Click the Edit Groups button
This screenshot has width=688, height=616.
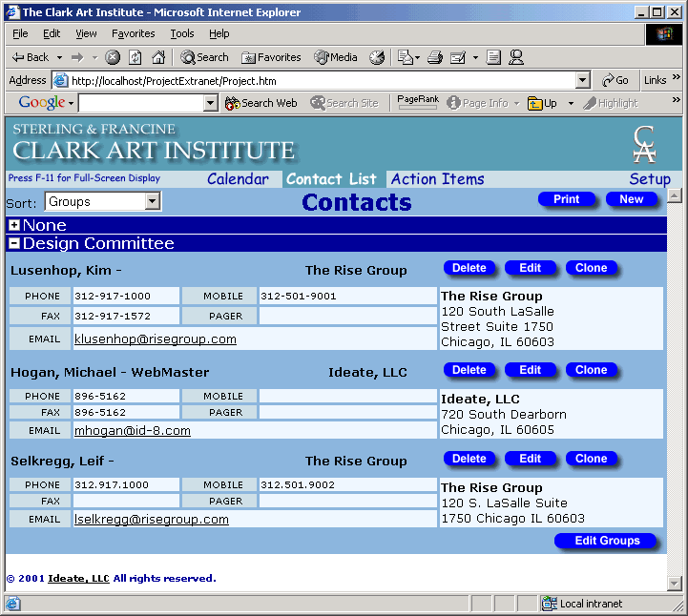pos(607,541)
